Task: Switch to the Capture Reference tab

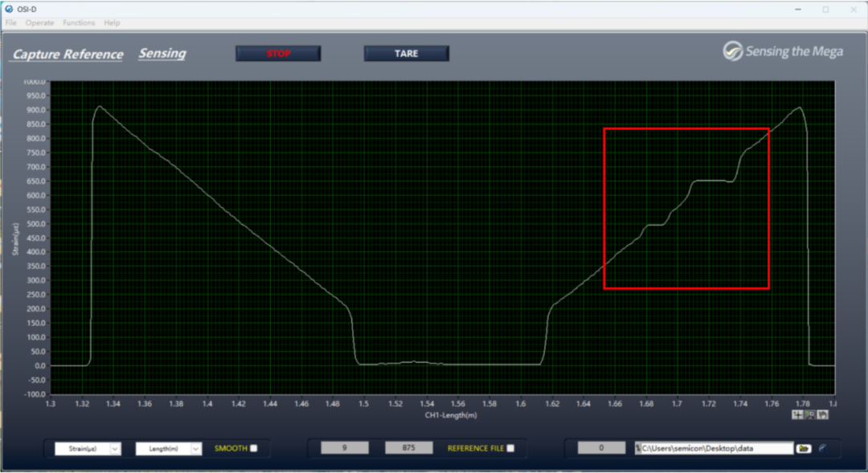Action: 68,55
